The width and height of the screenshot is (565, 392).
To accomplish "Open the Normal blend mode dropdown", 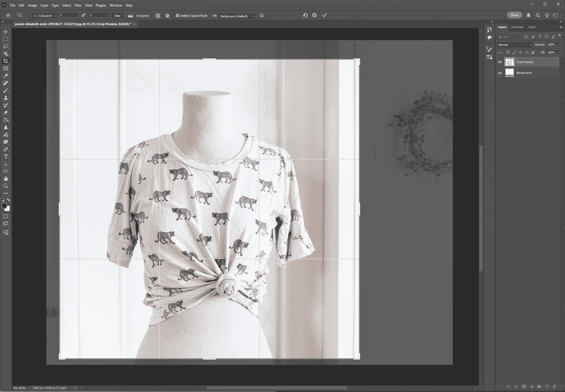I will pos(515,45).
